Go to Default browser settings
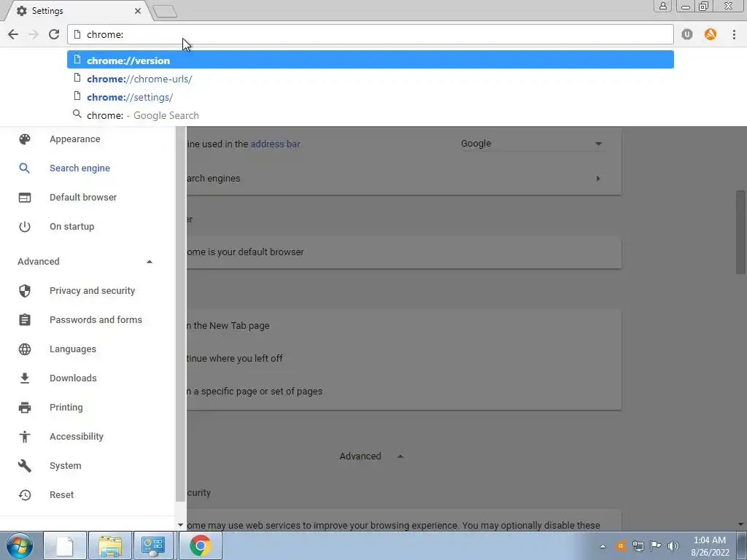Viewport: 747px width, 560px height. click(83, 197)
